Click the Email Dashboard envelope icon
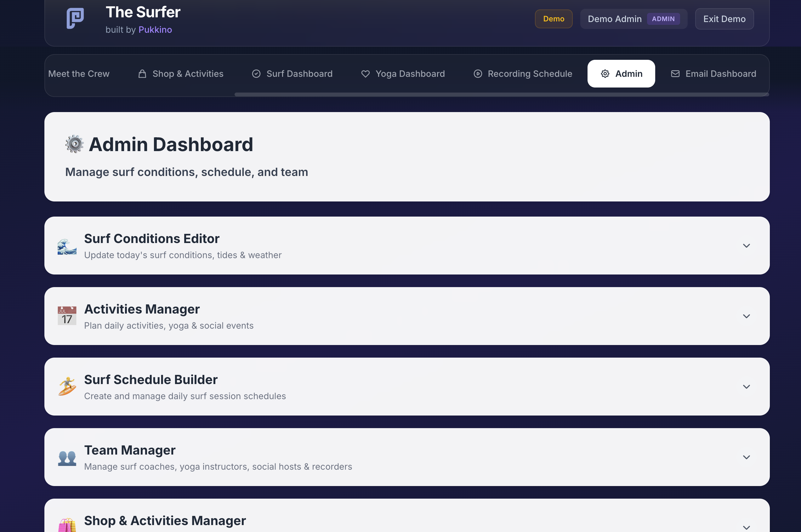Screen dimensions: 801x532 [675, 74]
